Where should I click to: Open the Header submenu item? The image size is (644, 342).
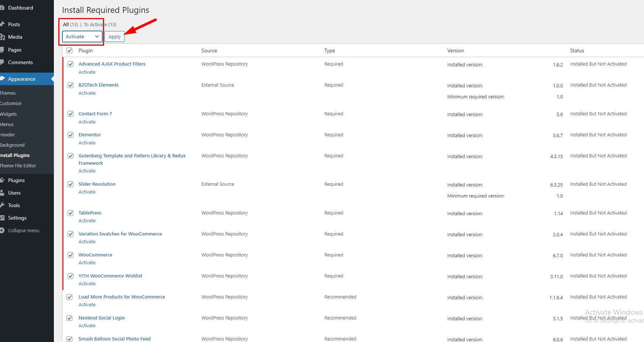pyautogui.click(x=7, y=135)
